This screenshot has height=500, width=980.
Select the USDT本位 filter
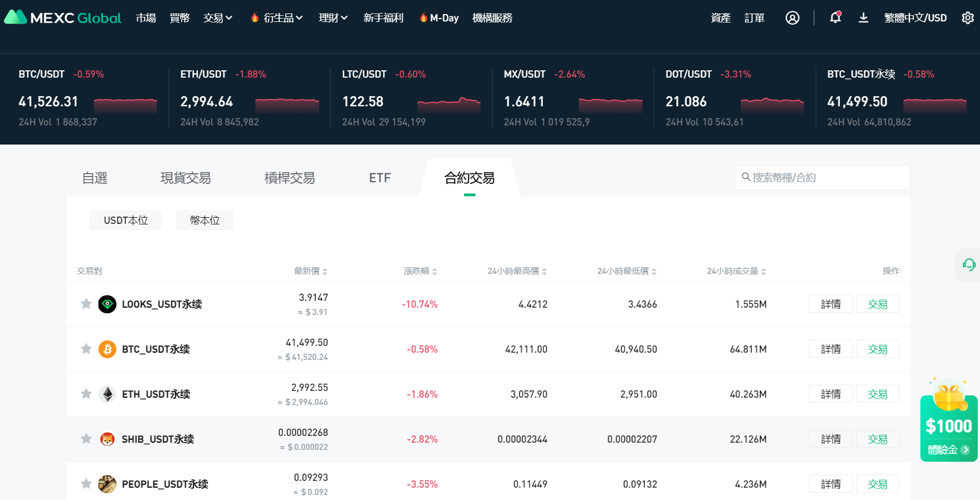click(x=125, y=220)
